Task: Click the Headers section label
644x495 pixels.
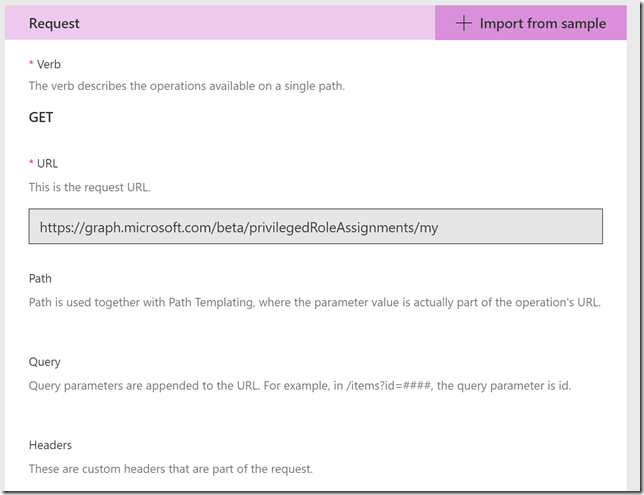Action: click(x=50, y=445)
